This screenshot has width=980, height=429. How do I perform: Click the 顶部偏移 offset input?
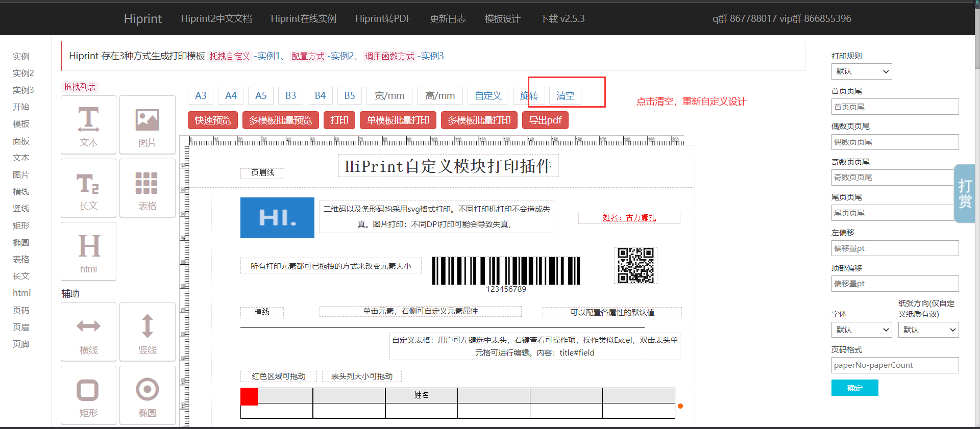pyautogui.click(x=895, y=283)
